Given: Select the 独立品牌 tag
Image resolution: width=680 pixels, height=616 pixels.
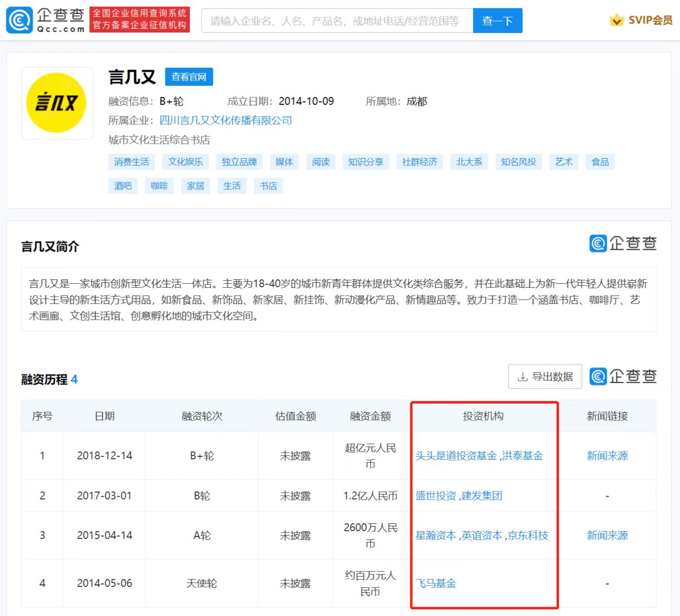Looking at the screenshot, I should click(x=239, y=162).
